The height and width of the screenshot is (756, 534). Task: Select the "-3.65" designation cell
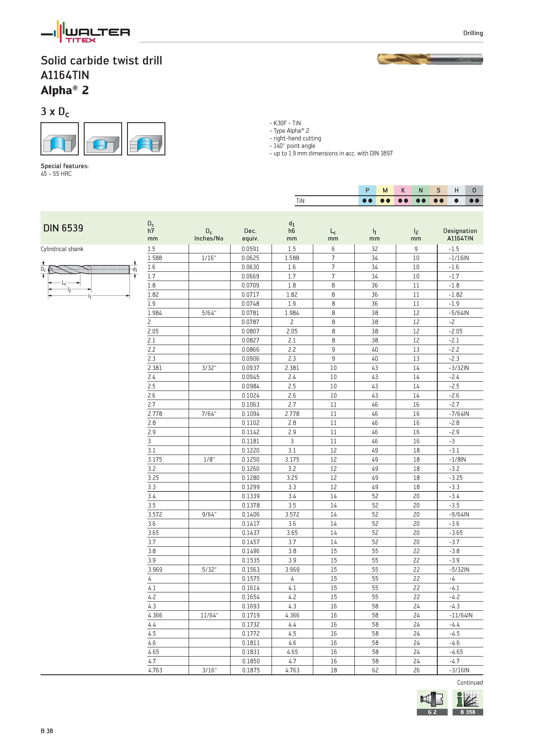[x=456, y=533]
